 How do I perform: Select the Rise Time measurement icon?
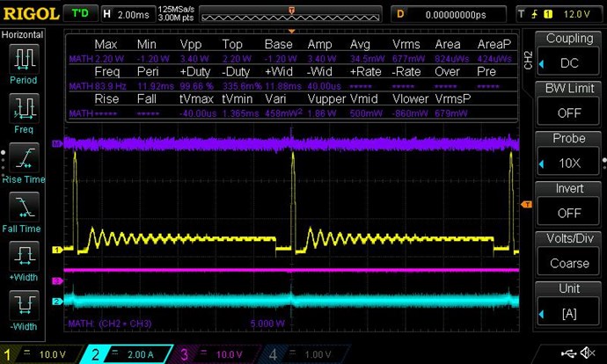(x=24, y=158)
